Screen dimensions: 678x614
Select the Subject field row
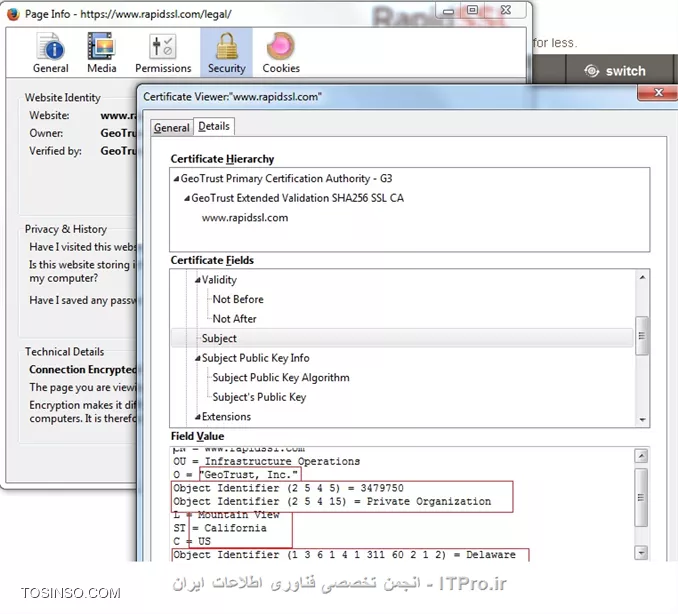pyautogui.click(x=402, y=338)
